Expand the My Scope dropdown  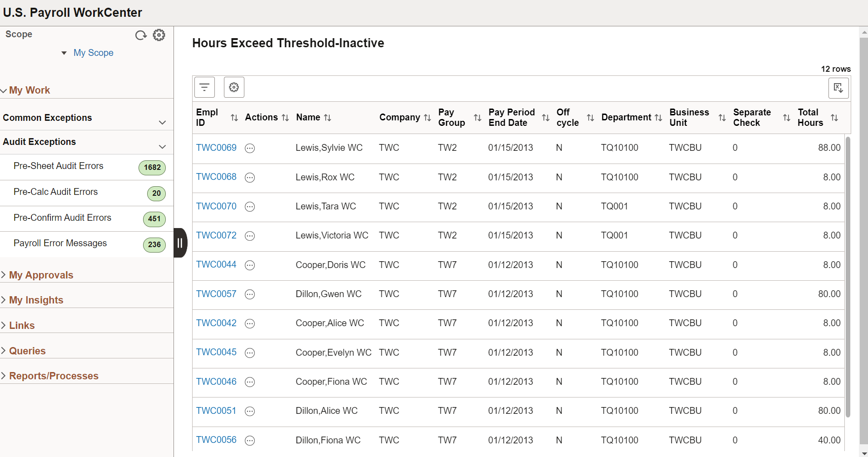pos(88,53)
